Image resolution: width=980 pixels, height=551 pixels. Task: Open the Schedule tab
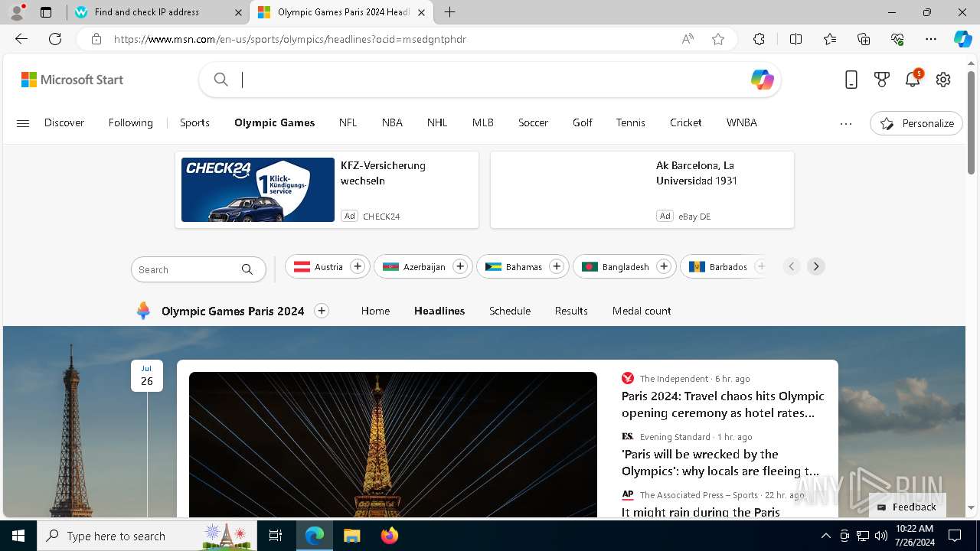click(x=510, y=311)
